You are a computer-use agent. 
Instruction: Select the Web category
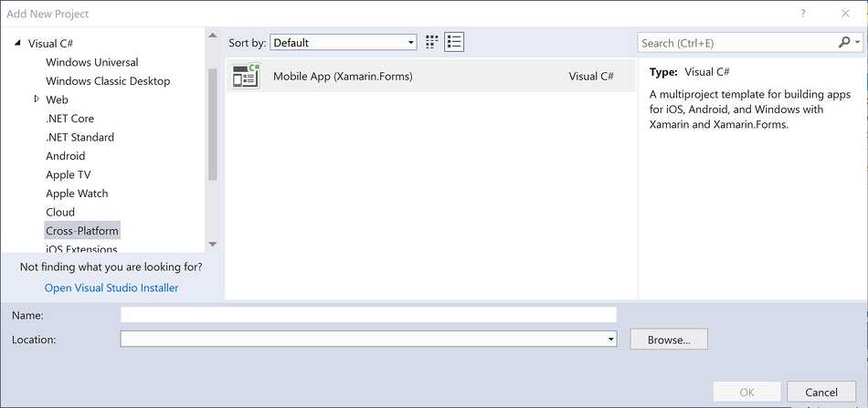coord(57,99)
